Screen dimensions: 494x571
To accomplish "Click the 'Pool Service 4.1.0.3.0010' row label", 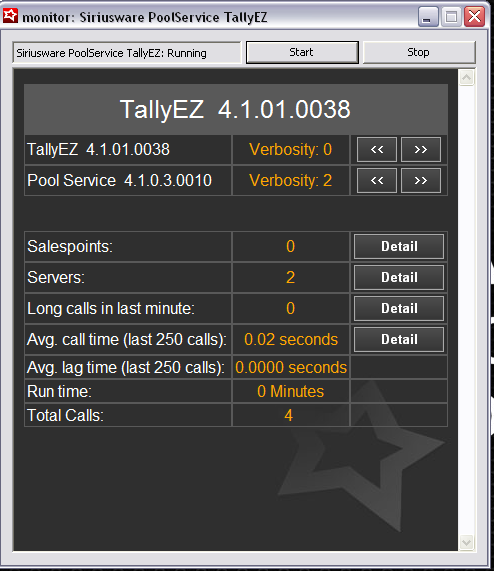I will (x=119, y=180).
